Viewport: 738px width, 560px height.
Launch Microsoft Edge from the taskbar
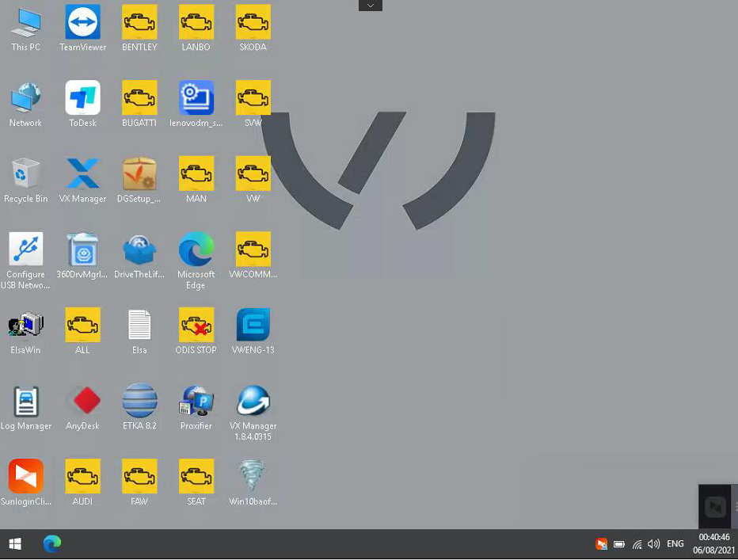(52, 544)
